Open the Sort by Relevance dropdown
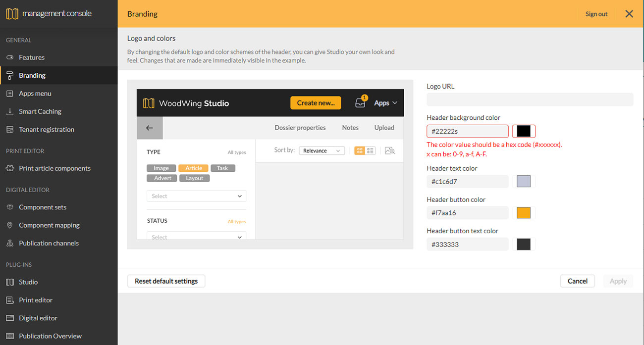 pyautogui.click(x=322, y=150)
